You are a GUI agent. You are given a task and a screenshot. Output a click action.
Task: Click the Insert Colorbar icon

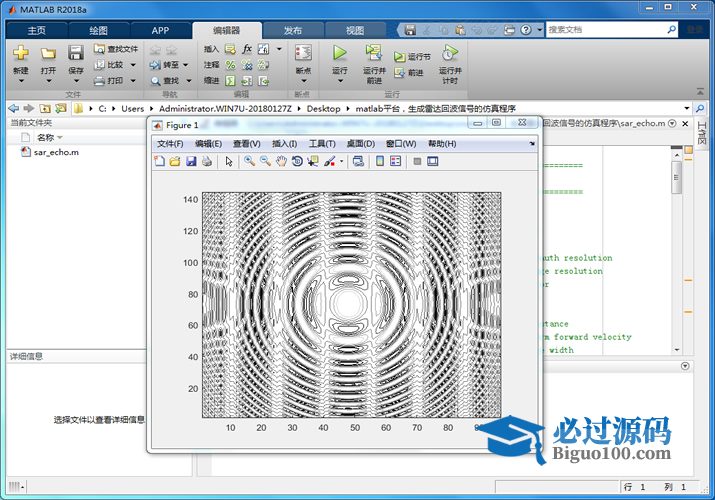click(x=379, y=161)
